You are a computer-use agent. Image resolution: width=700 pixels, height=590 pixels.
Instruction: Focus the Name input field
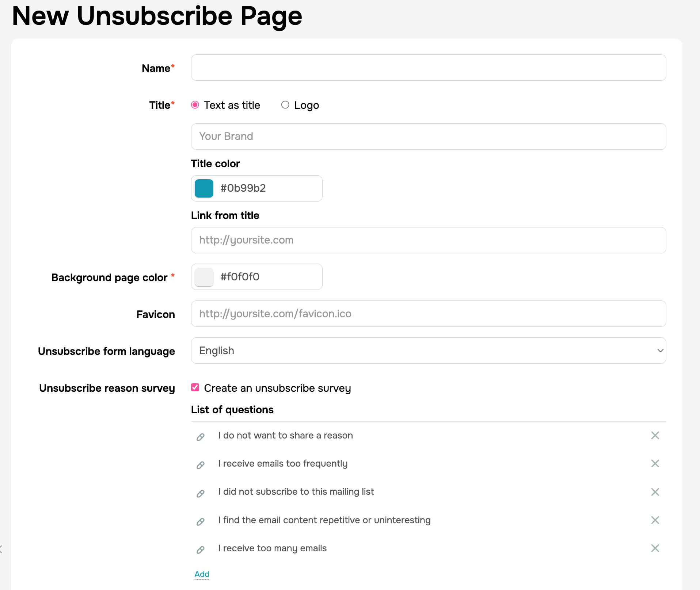[x=429, y=68]
